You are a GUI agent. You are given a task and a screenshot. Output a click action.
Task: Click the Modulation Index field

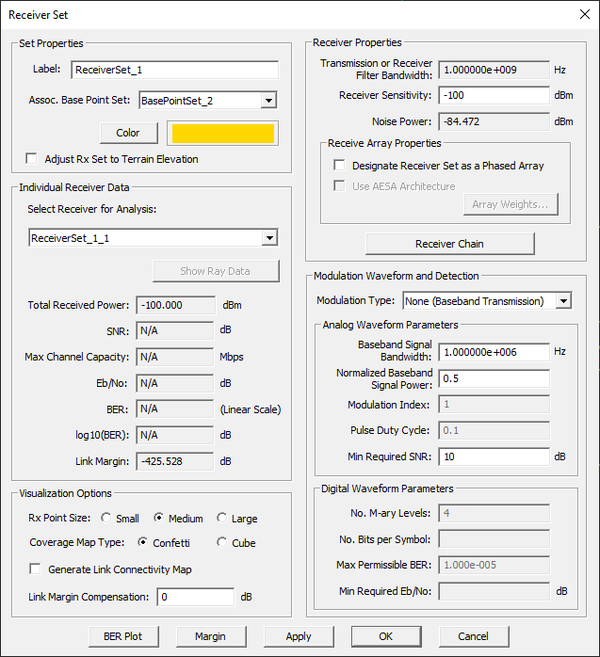(494, 404)
